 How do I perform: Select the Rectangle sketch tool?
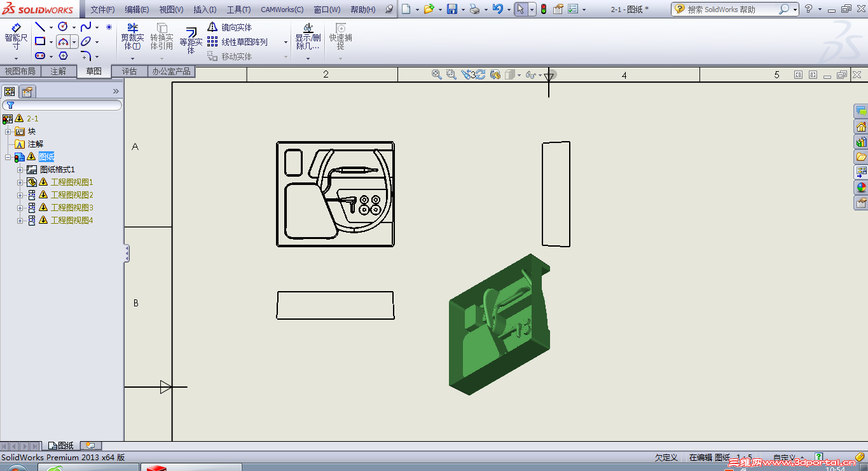coord(39,42)
